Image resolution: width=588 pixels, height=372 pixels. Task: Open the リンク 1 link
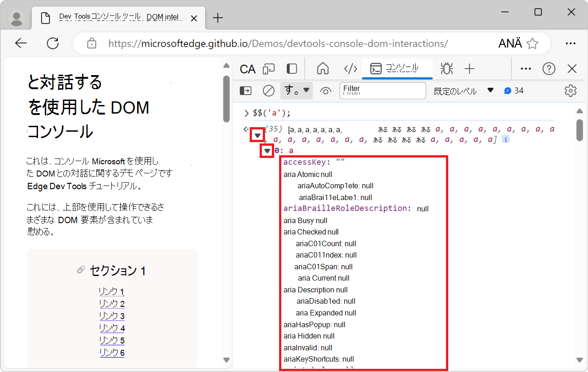112,291
